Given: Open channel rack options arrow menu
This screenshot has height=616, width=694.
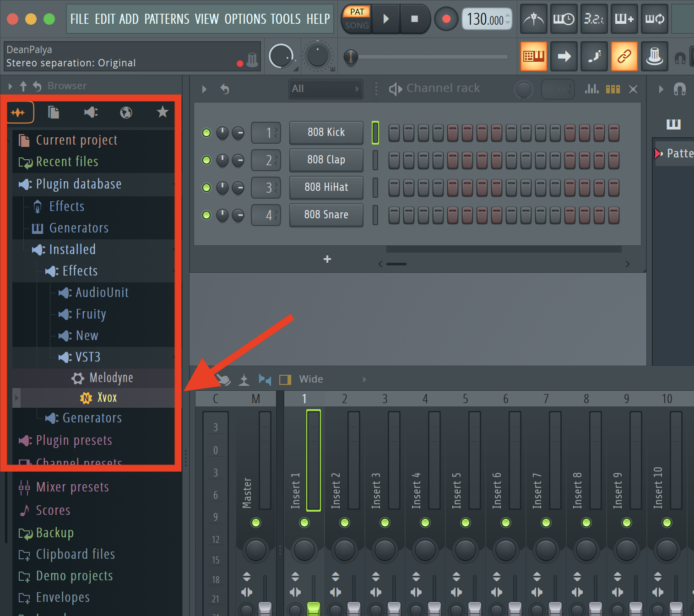Looking at the screenshot, I should [204, 89].
